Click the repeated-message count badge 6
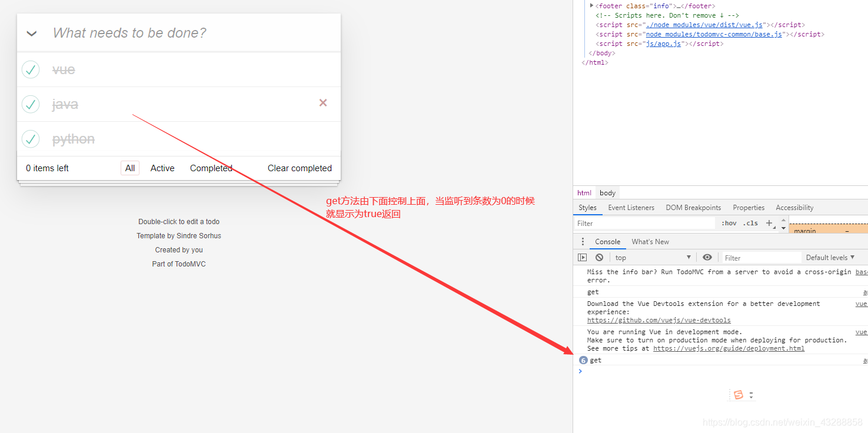Screen dimensions: 868x433 click(x=583, y=360)
